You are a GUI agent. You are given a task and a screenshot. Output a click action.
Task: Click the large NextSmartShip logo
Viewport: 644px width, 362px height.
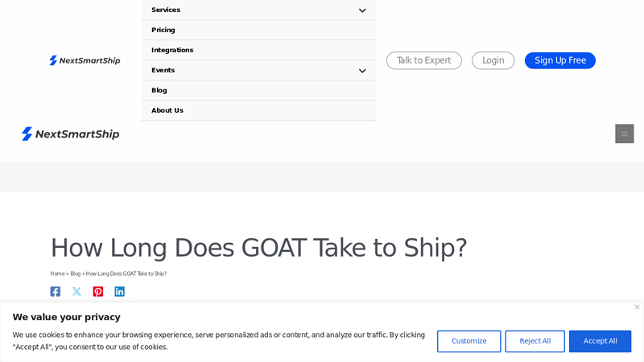click(71, 134)
